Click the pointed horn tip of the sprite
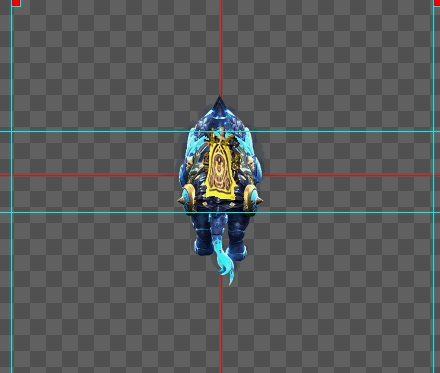 coord(219,100)
